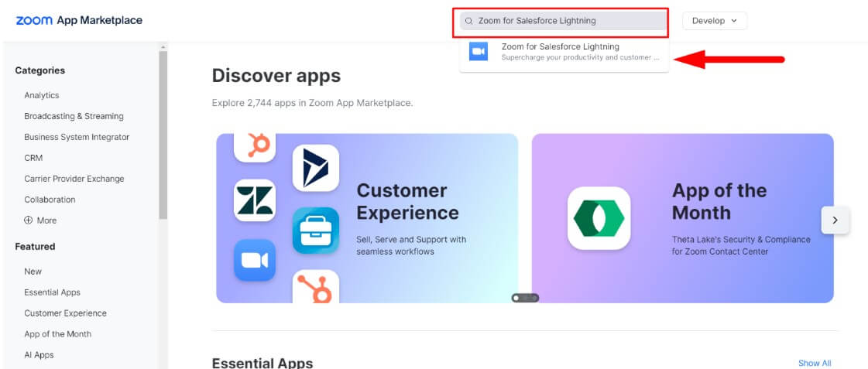This screenshot has width=868, height=369.
Task: Open the App of the Month banner card
Action: 683,218
